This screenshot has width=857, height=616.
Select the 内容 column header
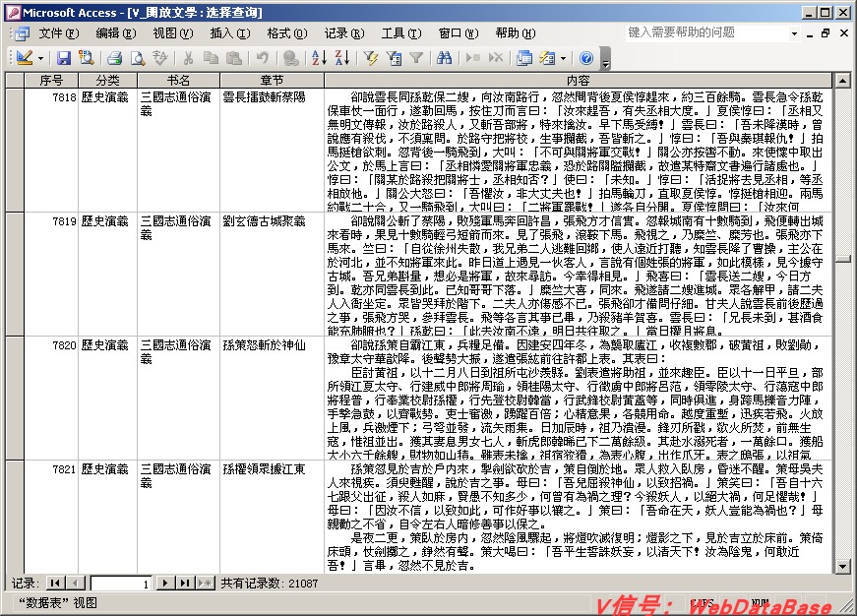coord(578,81)
